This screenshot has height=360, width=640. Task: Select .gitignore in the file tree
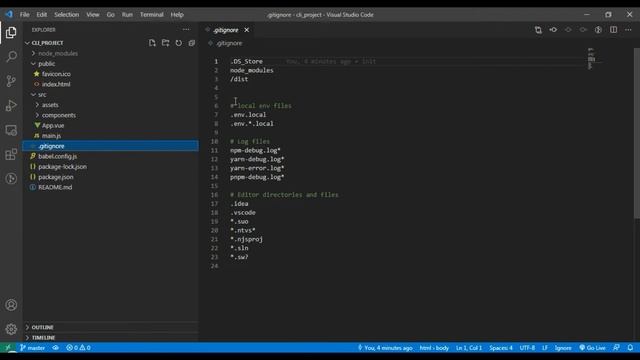click(111, 146)
